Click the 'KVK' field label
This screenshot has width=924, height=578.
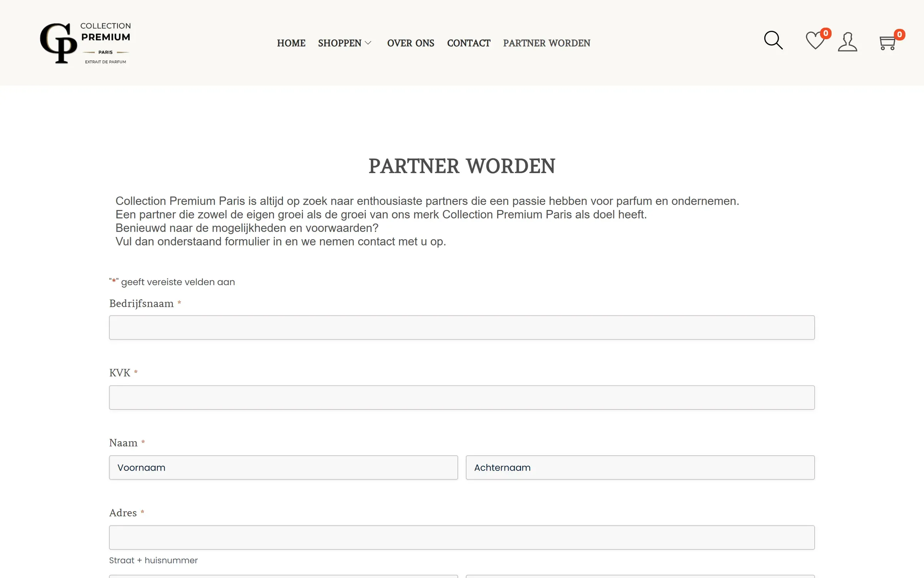[x=120, y=373]
